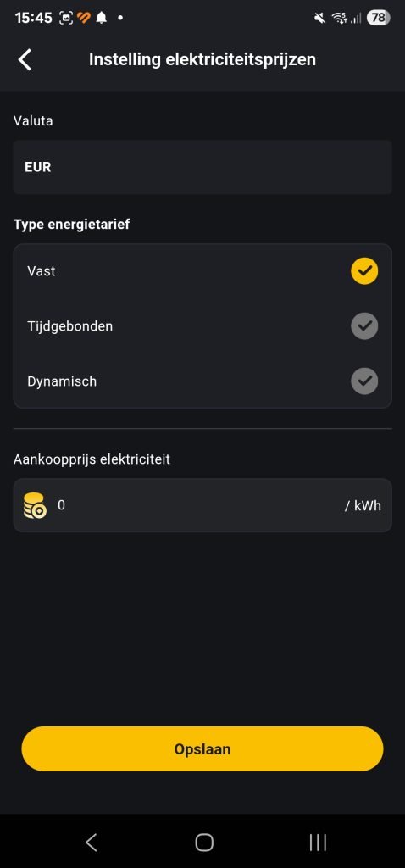Select the Dynamisch tariff checkmark

click(364, 381)
